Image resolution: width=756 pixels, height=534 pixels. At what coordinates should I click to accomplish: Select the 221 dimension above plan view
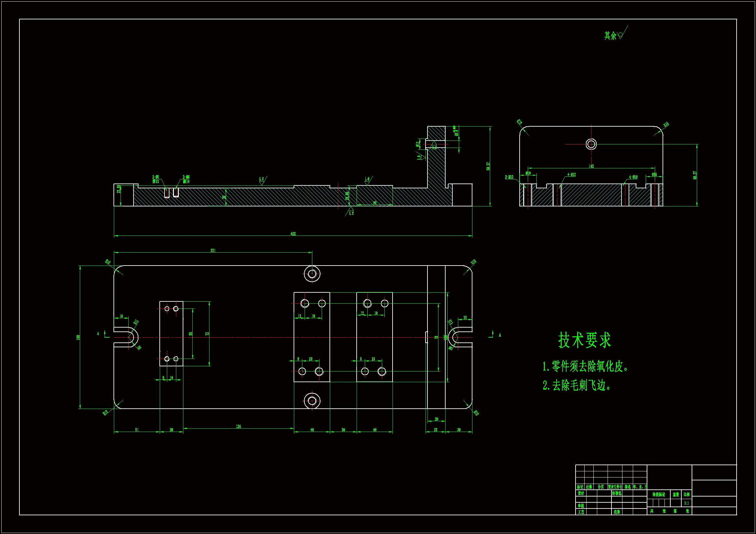click(213, 250)
